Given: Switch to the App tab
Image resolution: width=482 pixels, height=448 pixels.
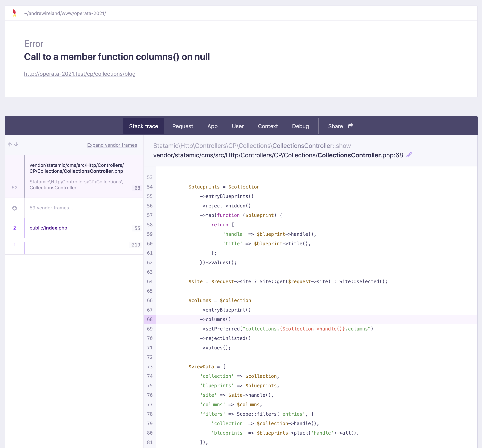Looking at the screenshot, I should 212,126.
